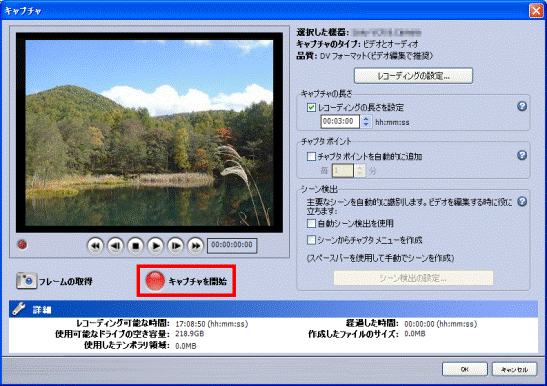Viewport: 547px width, 386px height.
Task: Uncheck レコーディングの長さを設定 checkbox
Action: (x=311, y=107)
